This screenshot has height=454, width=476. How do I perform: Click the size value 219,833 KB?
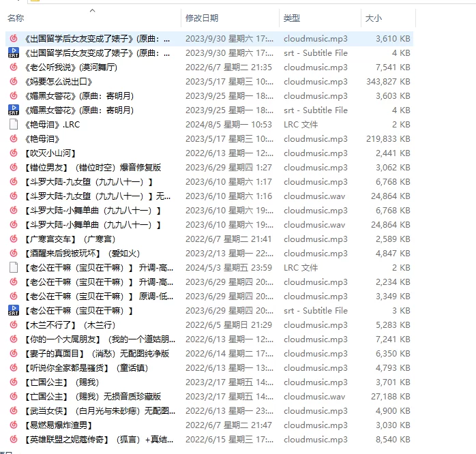click(x=388, y=138)
